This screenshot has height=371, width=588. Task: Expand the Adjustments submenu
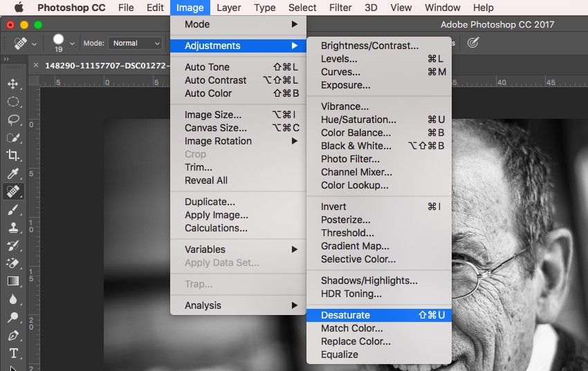(238, 46)
